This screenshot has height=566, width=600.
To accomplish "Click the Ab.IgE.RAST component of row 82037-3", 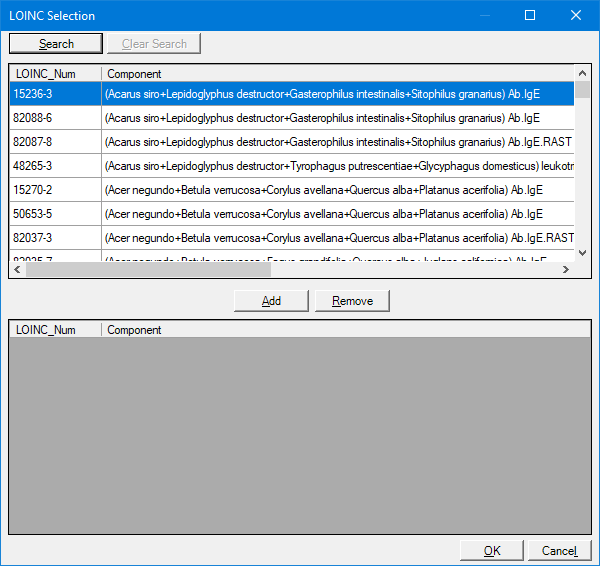I will click(339, 238).
